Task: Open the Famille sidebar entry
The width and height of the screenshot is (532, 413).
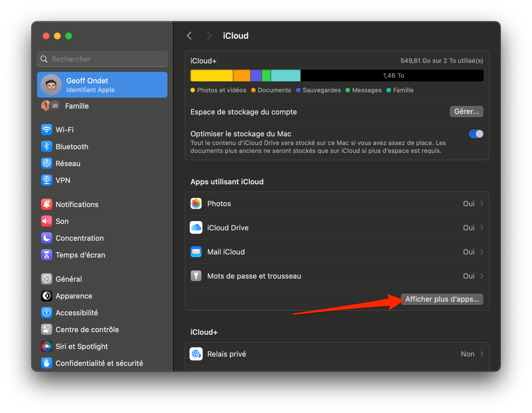Action: pyautogui.click(x=102, y=106)
